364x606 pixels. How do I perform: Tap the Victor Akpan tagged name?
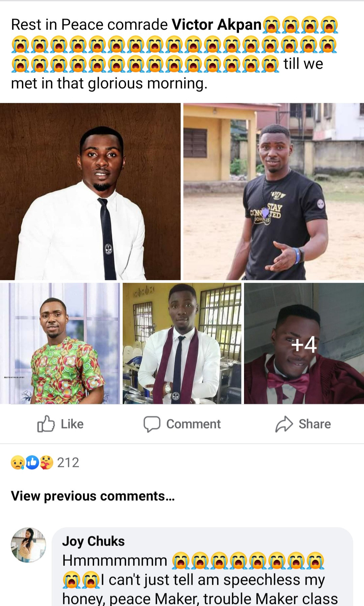[x=217, y=25]
